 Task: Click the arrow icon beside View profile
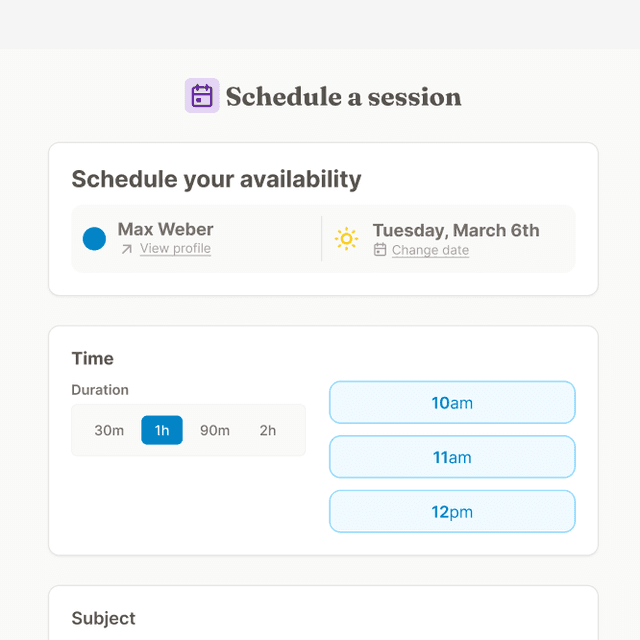[126, 249]
